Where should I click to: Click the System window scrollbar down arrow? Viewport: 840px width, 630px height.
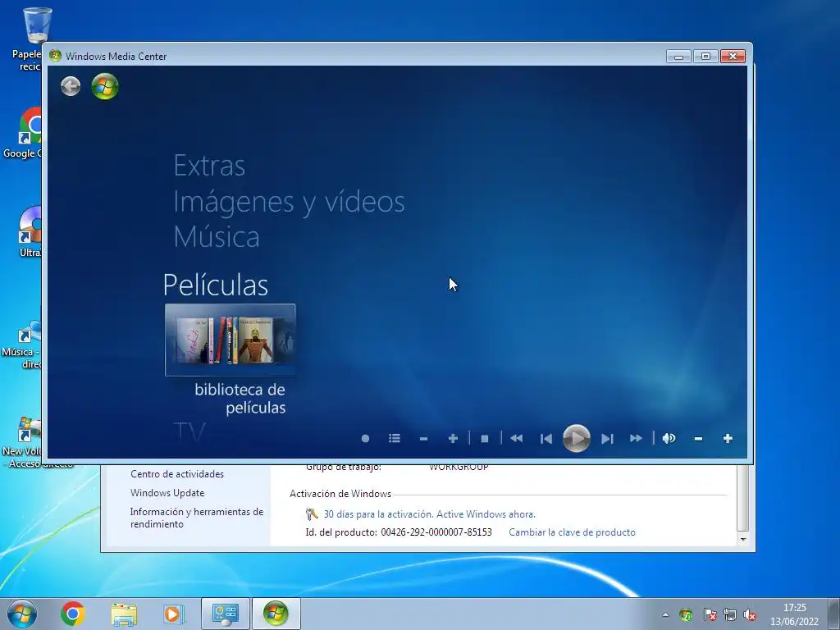pos(743,540)
